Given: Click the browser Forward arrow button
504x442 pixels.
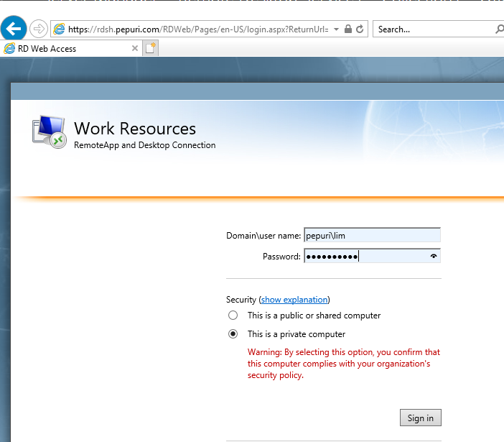Looking at the screenshot, I should point(39,29).
